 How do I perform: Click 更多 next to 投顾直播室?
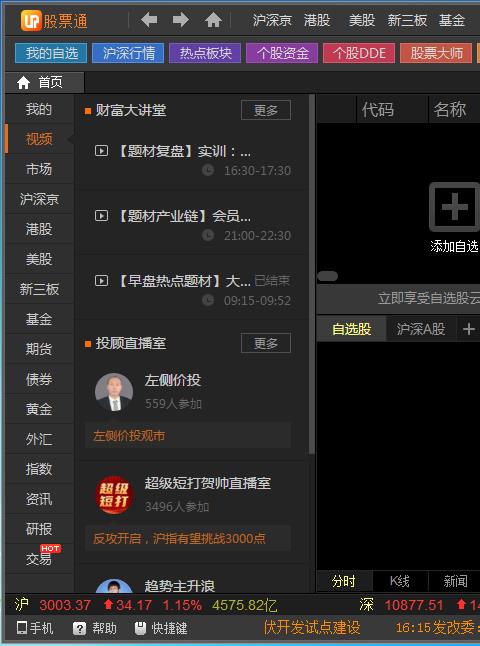coord(266,343)
